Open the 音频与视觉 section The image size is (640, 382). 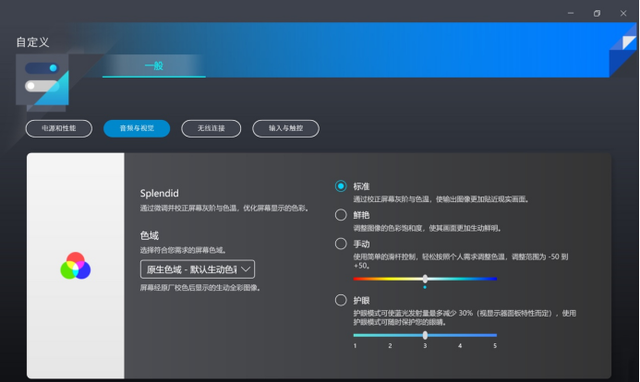[137, 129]
